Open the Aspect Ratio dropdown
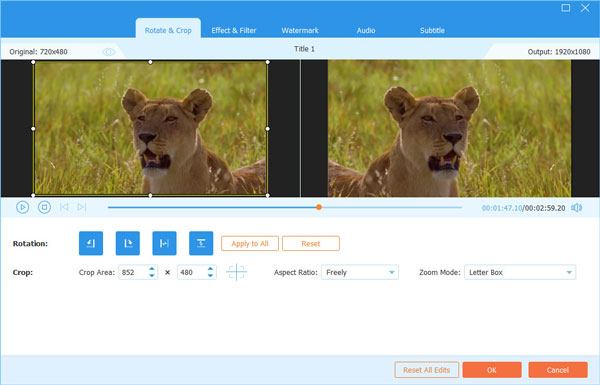The width and height of the screenshot is (600, 385). click(x=360, y=272)
